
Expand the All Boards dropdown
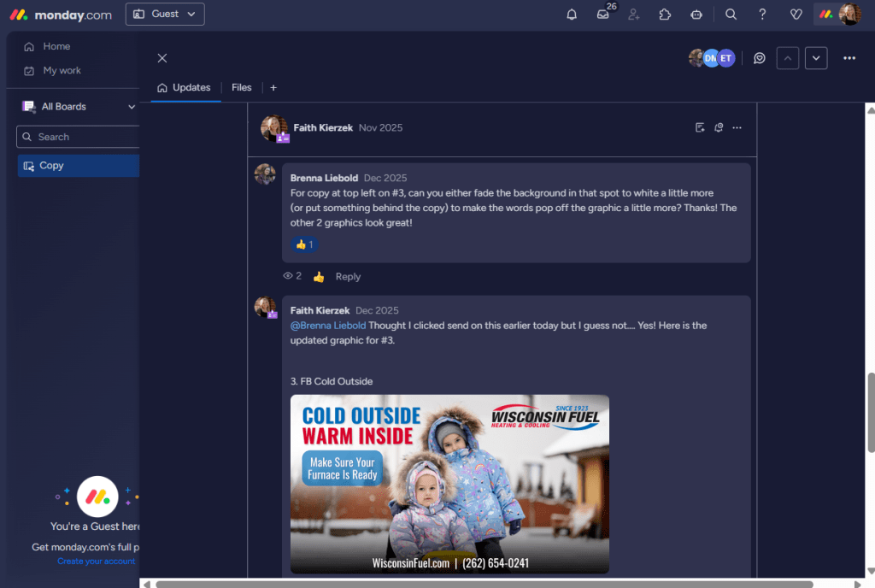pyautogui.click(x=132, y=107)
